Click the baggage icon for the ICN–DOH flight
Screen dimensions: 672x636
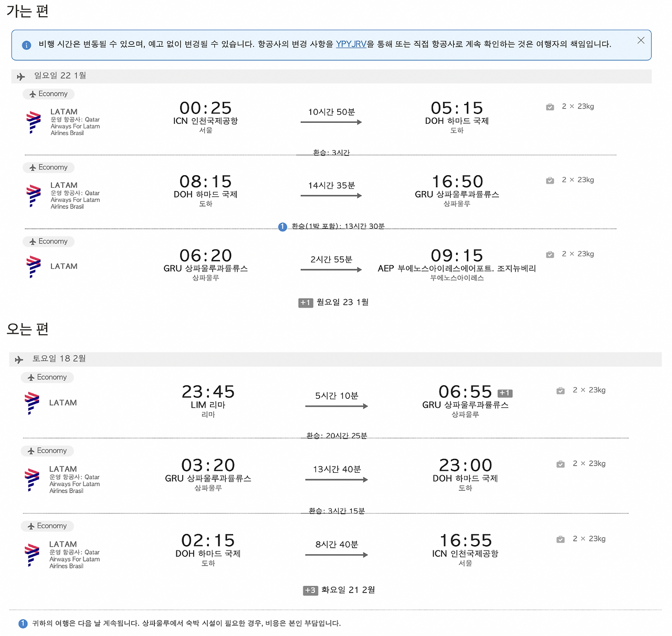point(550,107)
